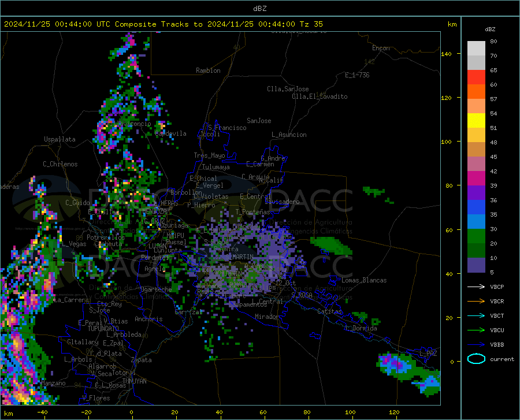Click the green VBCU arrow legend icon
The height and width of the screenshot is (420, 520).
point(476,330)
